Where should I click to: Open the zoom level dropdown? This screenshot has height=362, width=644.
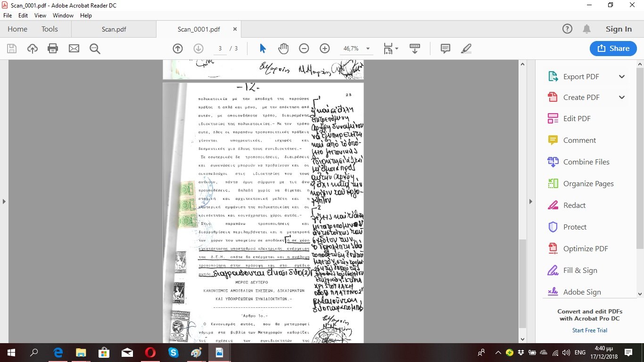368,49
